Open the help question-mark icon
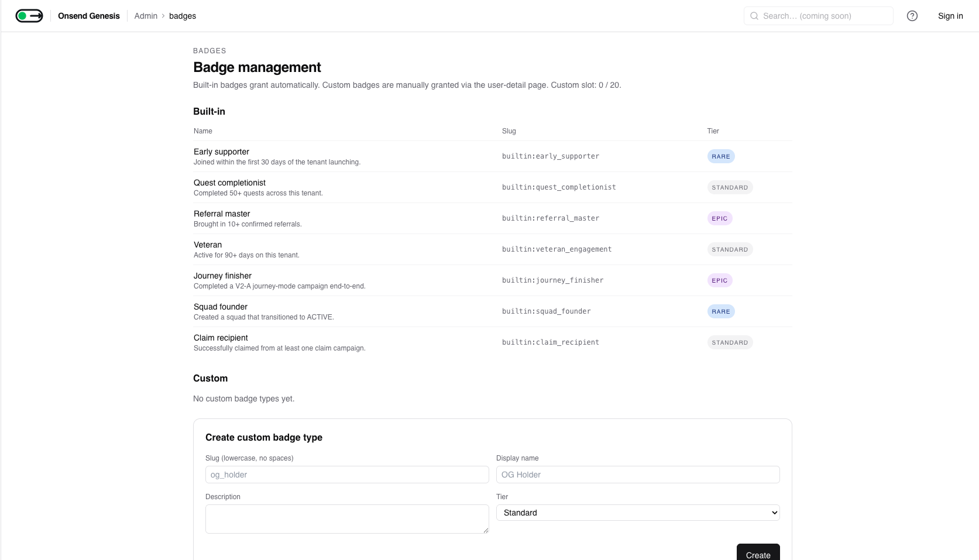 pos(912,16)
